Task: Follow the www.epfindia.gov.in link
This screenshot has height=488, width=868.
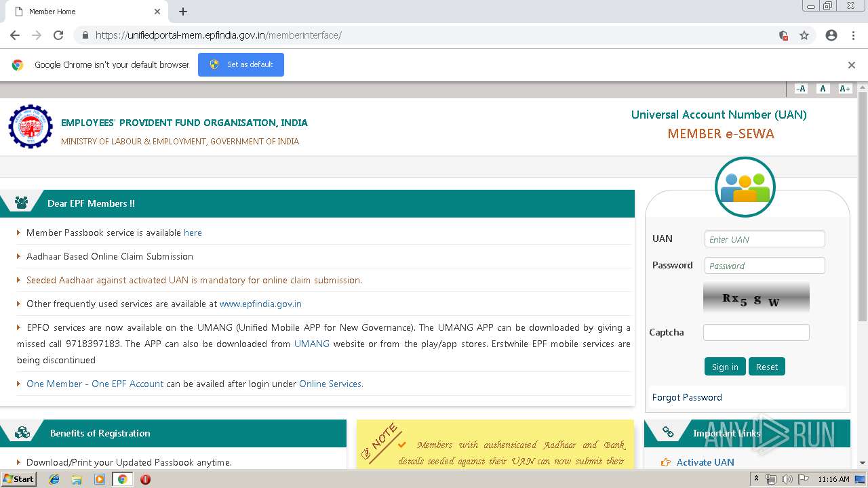Action: coord(260,304)
